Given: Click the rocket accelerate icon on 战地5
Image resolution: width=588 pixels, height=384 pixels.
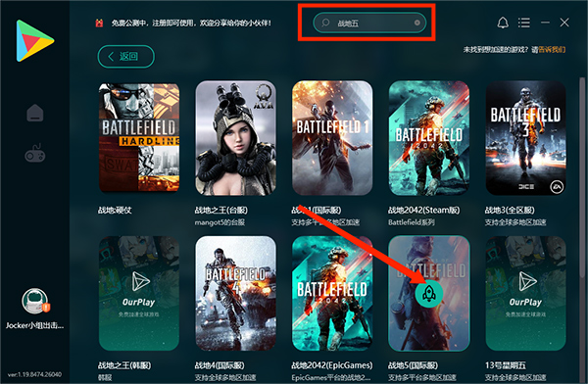Looking at the screenshot, I should point(429,294).
